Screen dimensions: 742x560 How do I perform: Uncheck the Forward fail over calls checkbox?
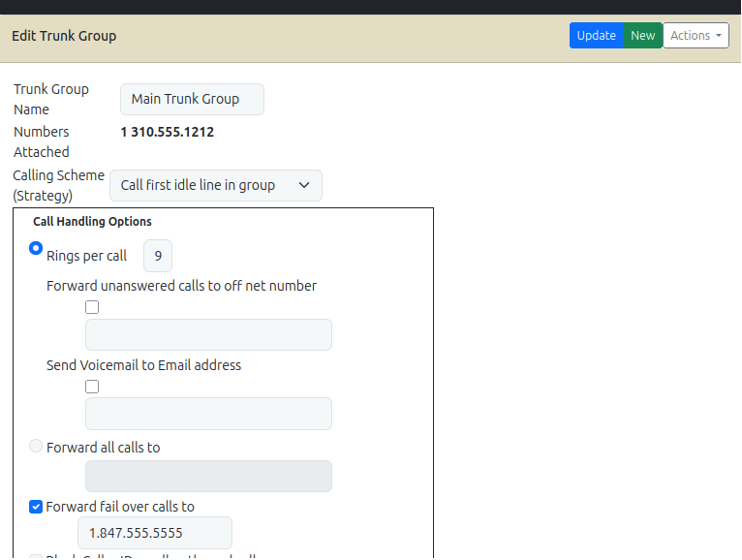[36, 506]
